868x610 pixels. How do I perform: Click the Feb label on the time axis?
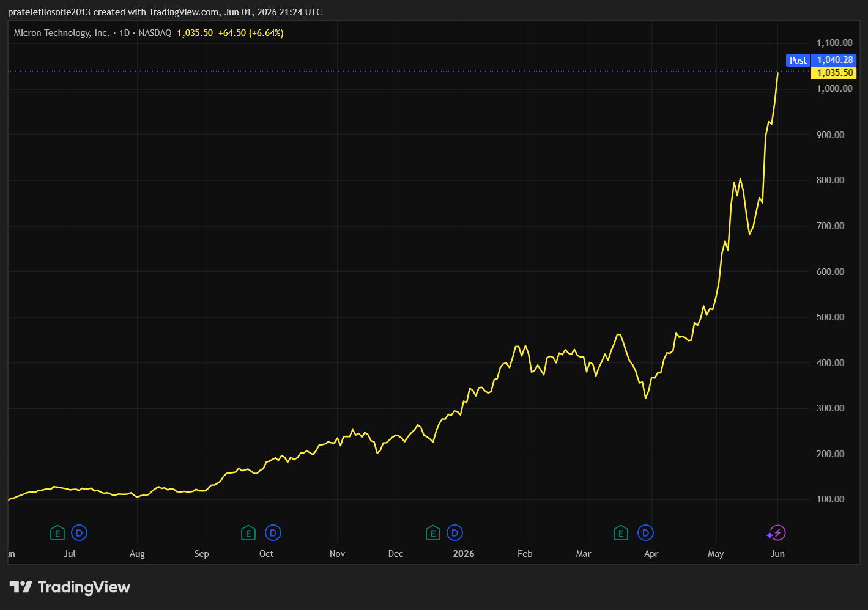[525, 554]
